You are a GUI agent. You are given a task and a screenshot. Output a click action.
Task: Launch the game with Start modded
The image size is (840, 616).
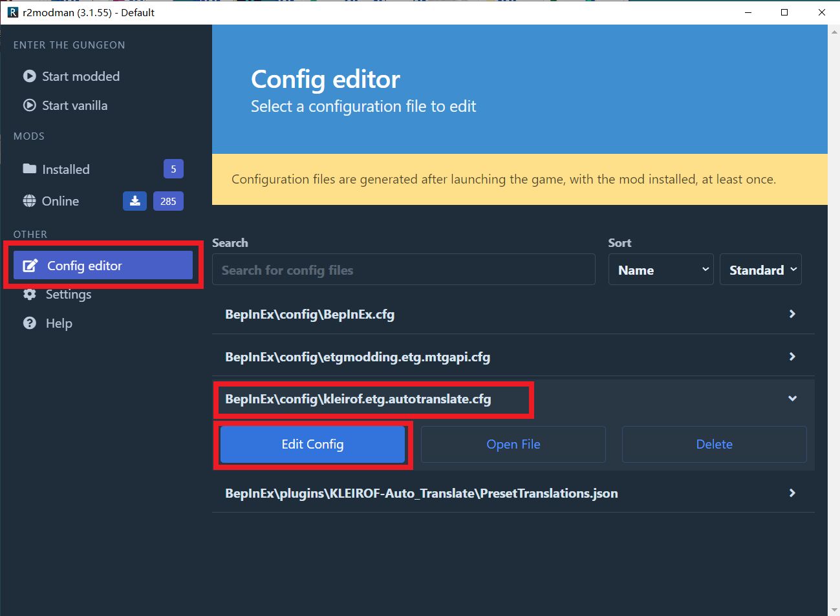click(x=81, y=76)
